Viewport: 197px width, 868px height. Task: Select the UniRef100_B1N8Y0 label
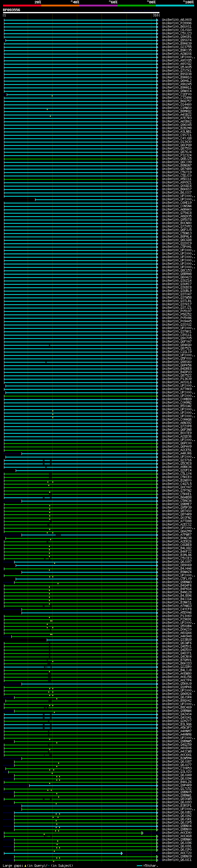point(177,480)
